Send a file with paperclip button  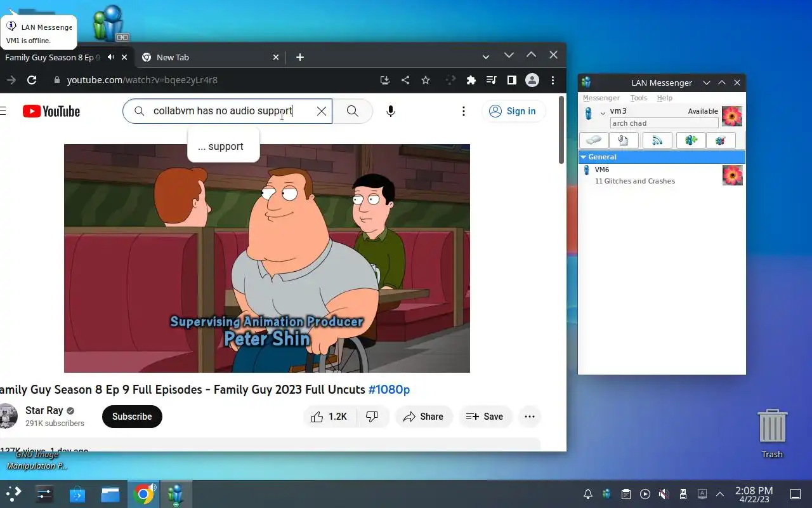tap(624, 140)
